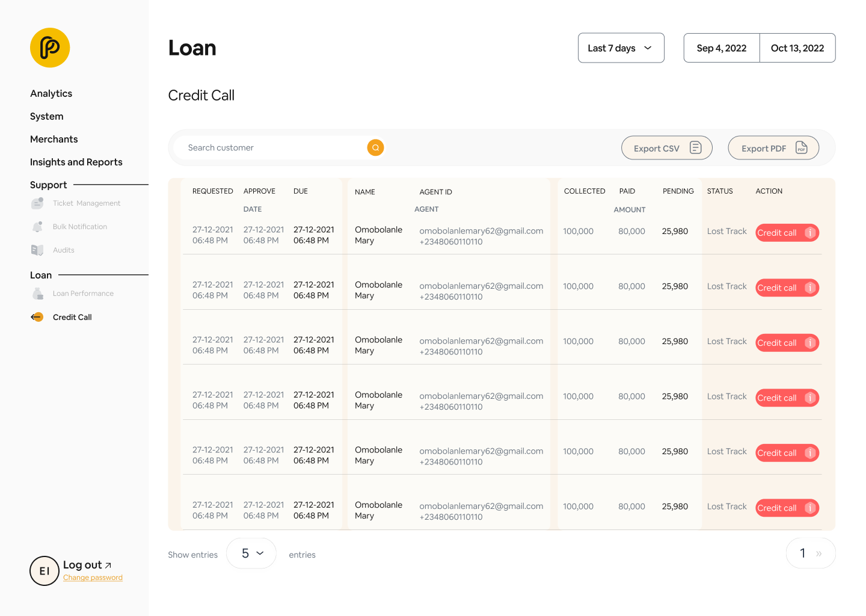Viewport: 866px width, 616px height.
Task: Go to next page with double chevron
Action: [x=818, y=553]
